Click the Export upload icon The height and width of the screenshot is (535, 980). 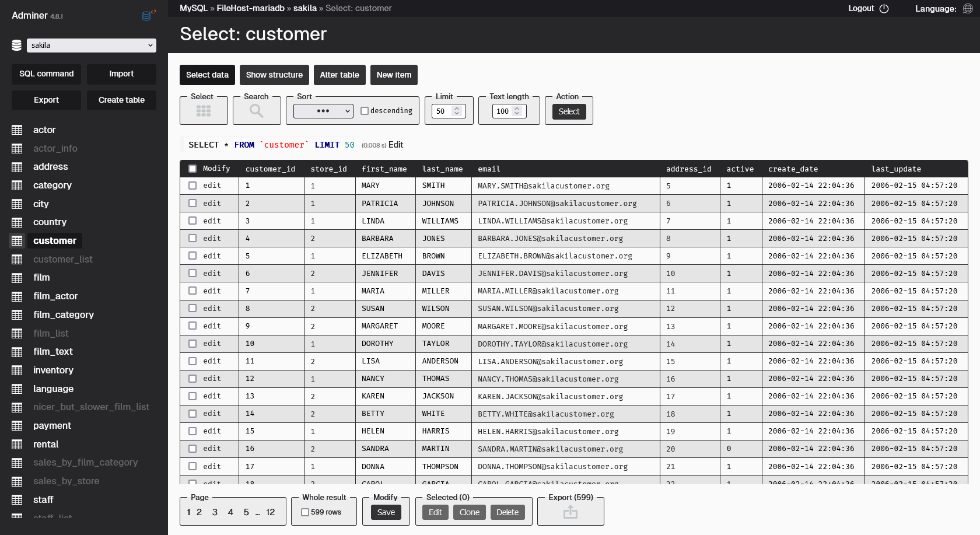point(570,512)
